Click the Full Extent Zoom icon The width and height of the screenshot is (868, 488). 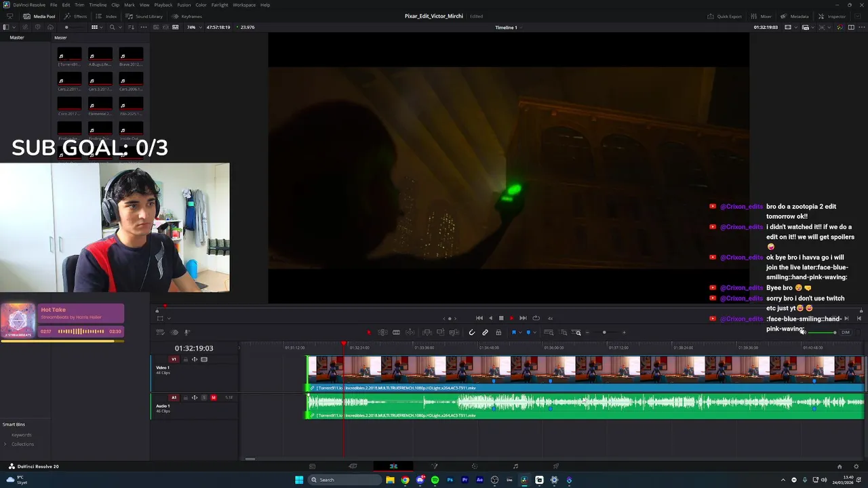coord(549,332)
